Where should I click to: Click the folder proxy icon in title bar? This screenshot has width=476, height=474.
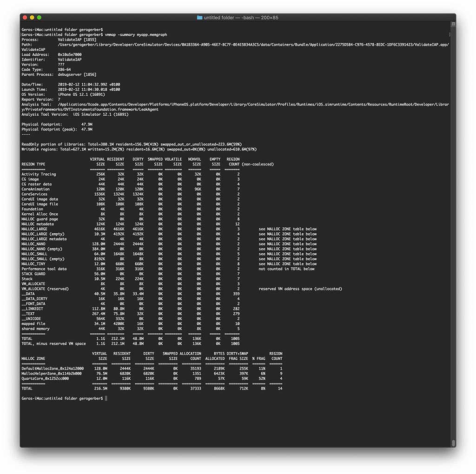[199, 17]
